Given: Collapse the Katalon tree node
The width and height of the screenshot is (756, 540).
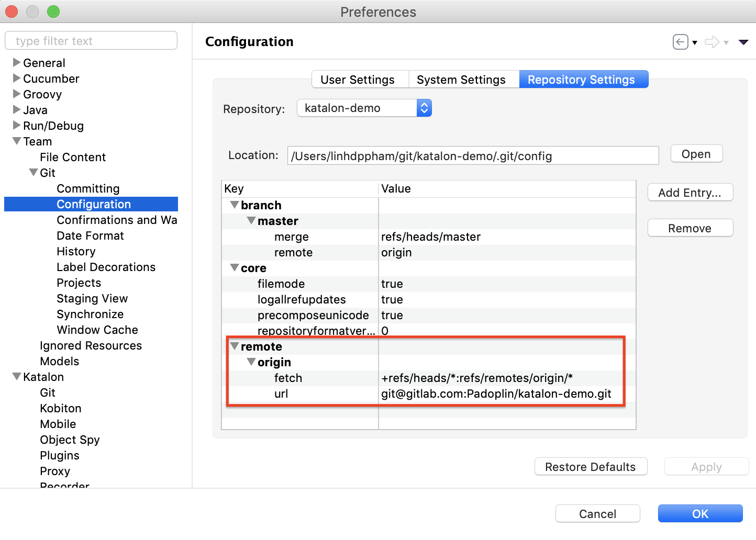Looking at the screenshot, I should [16, 377].
